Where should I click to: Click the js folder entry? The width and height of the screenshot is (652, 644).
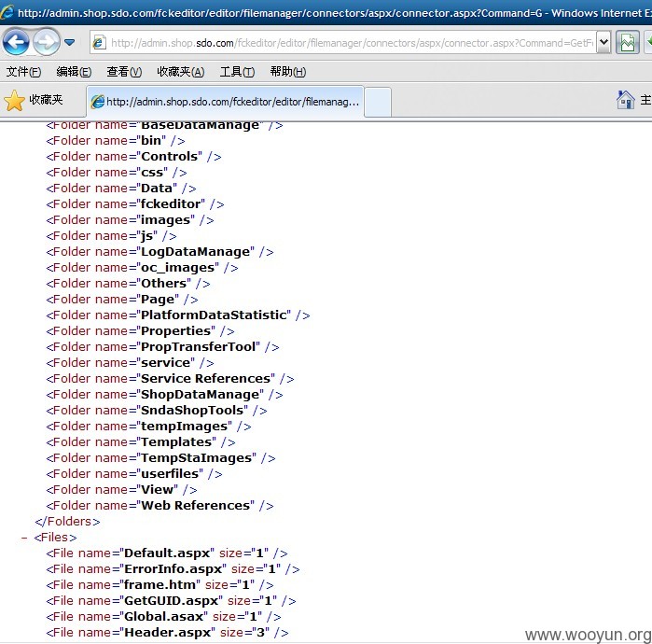coord(111,236)
